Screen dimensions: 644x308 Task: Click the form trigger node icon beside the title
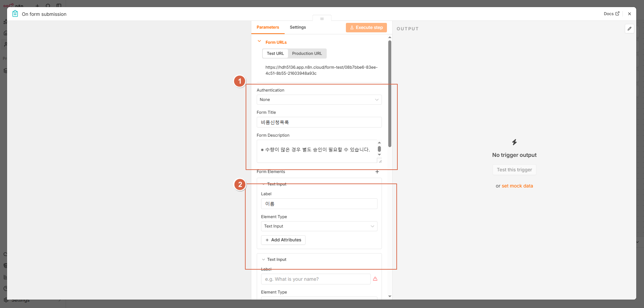tap(15, 14)
